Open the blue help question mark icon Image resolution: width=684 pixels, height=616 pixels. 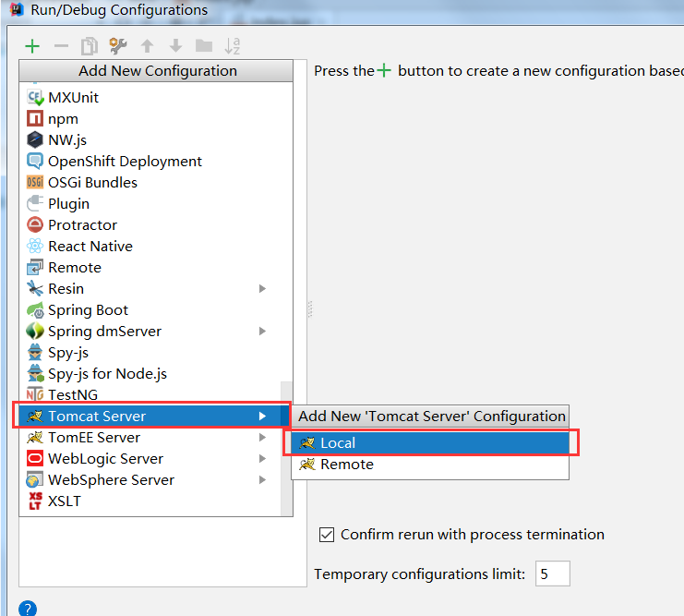click(28, 609)
